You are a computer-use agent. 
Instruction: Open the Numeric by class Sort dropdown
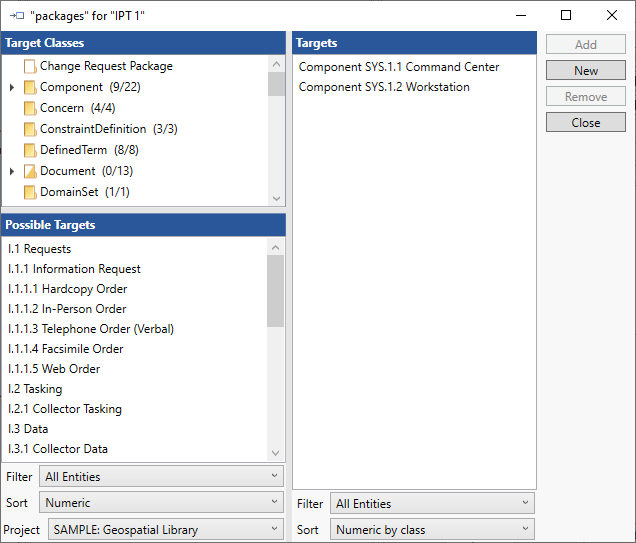point(431,530)
